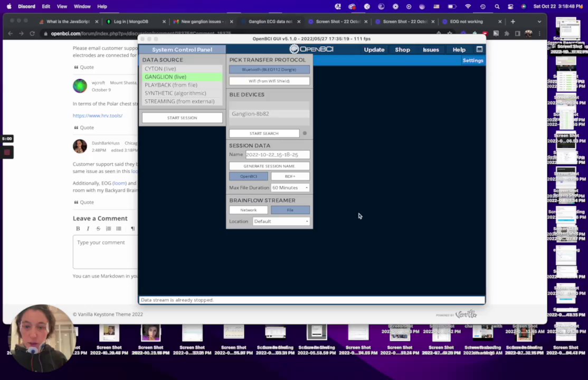Image resolution: width=588 pixels, height=380 pixels.
Task: Select File brainflow streamer
Action: point(290,210)
